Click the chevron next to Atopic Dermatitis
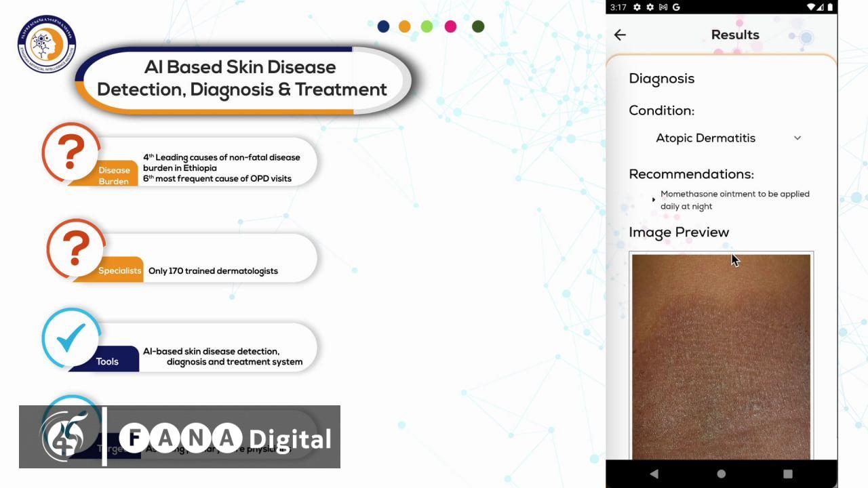This screenshot has width=868, height=488. click(x=797, y=138)
